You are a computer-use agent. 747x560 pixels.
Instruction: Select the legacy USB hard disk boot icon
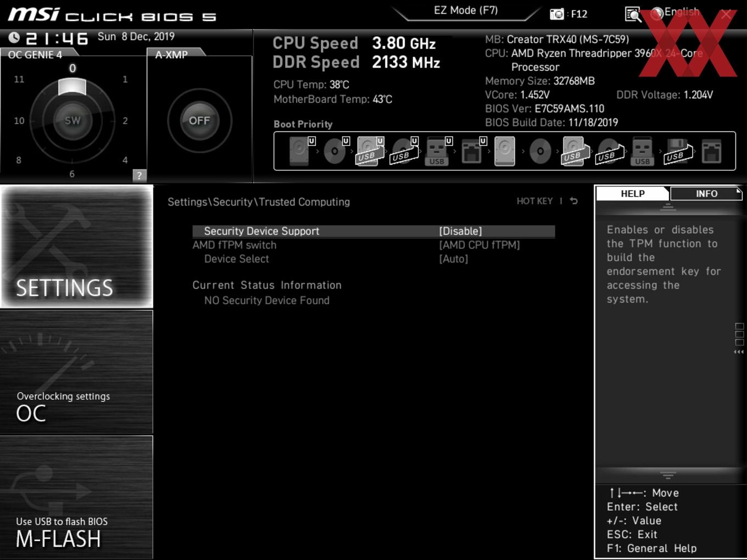point(575,150)
